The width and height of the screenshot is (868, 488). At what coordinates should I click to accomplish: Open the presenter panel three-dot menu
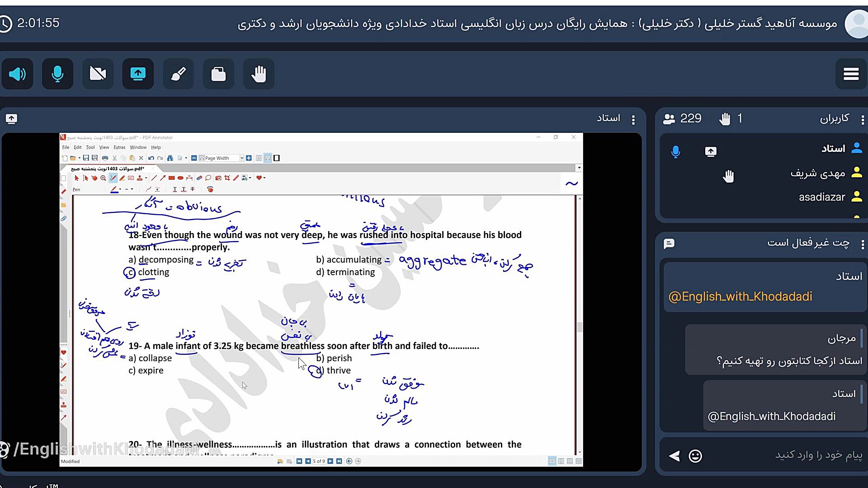(x=633, y=120)
